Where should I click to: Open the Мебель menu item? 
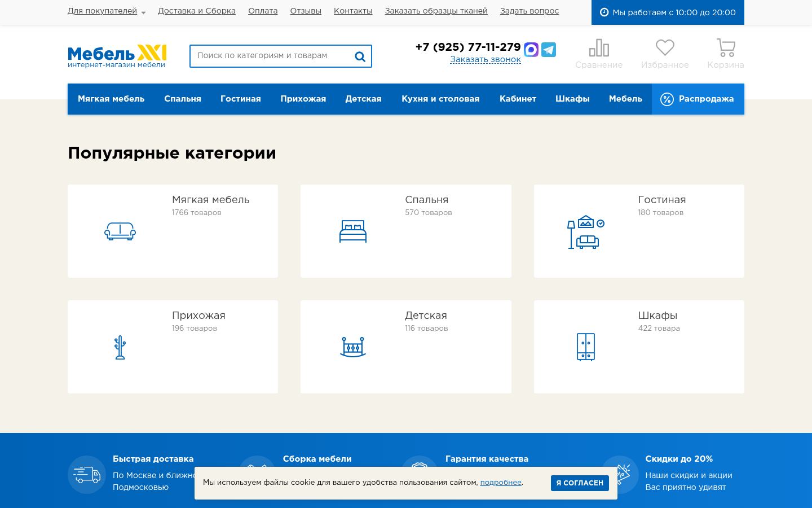625,99
